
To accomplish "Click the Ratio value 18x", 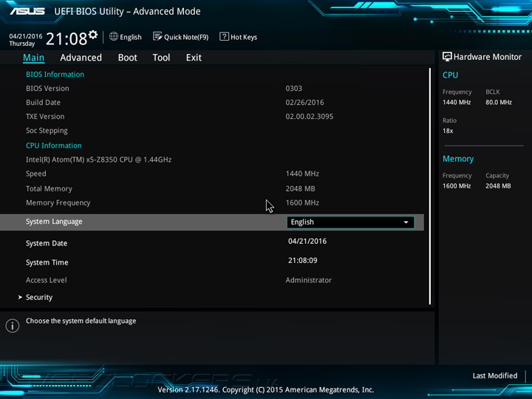I will (x=448, y=131).
